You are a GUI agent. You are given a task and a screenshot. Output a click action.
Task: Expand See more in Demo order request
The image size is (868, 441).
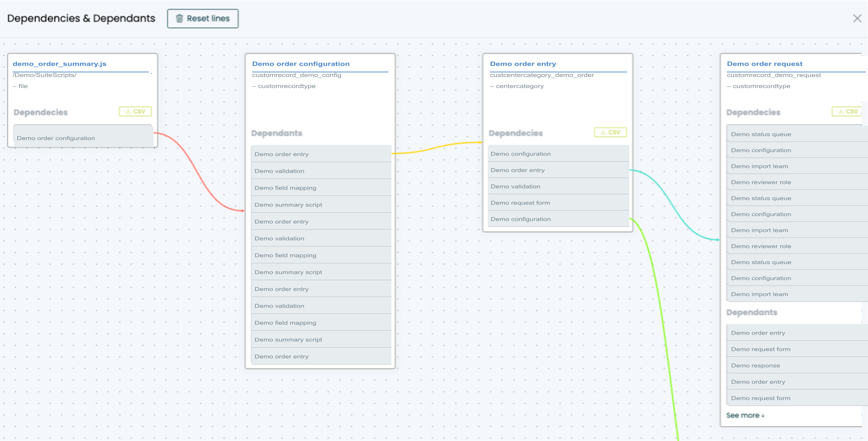coord(745,415)
